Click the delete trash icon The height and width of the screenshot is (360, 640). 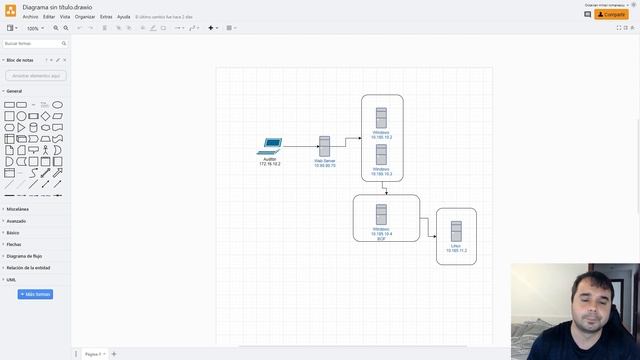click(104, 28)
